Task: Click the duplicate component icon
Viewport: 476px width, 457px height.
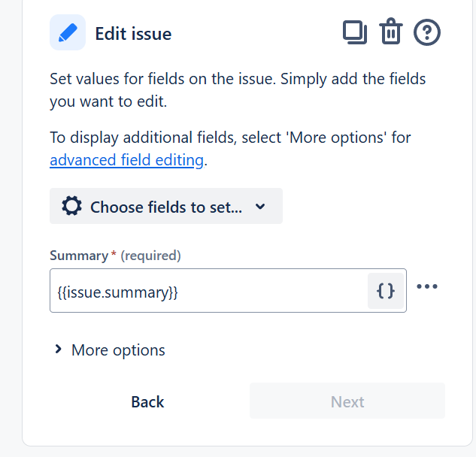Action: pyautogui.click(x=355, y=32)
